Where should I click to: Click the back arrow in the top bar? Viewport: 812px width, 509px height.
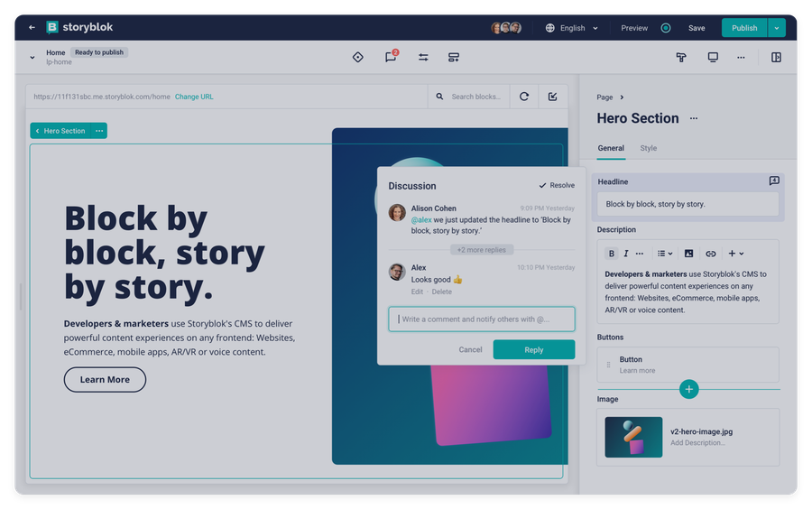click(32, 27)
